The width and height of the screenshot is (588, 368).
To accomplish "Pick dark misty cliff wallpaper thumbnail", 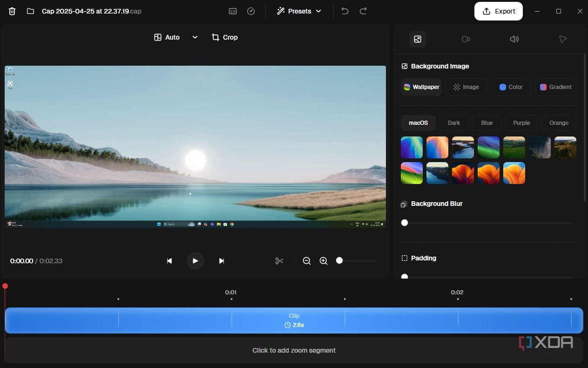I will click(x=540, y=147).
